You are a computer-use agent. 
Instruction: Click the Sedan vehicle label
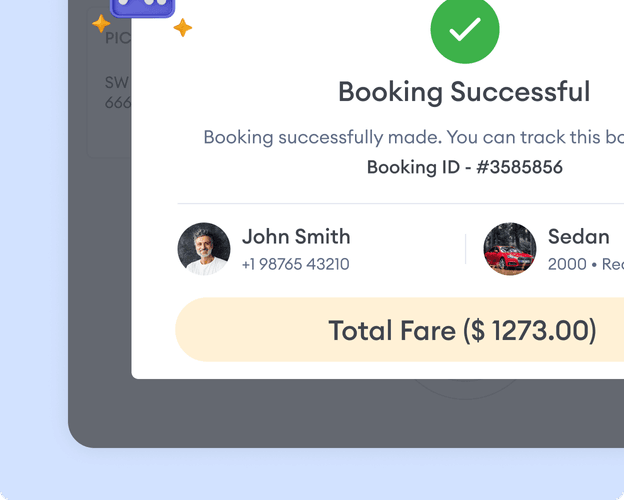(x=579, y=236)
